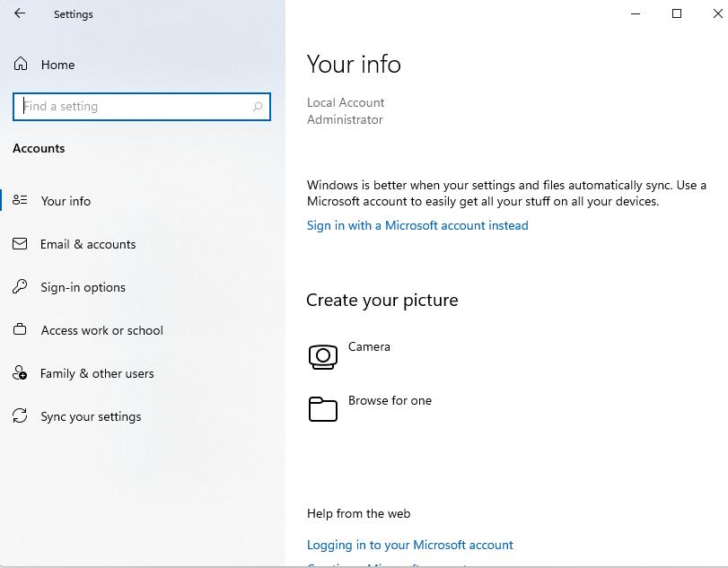Click the Sync your settings arrows icon
728x568 pixels.
point(20,416)
